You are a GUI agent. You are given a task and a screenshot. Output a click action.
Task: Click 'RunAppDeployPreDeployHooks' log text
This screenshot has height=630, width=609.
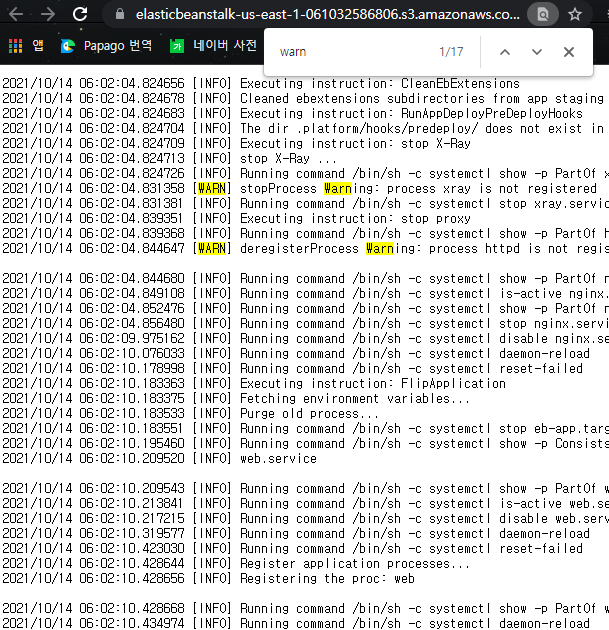coord(492,113)
